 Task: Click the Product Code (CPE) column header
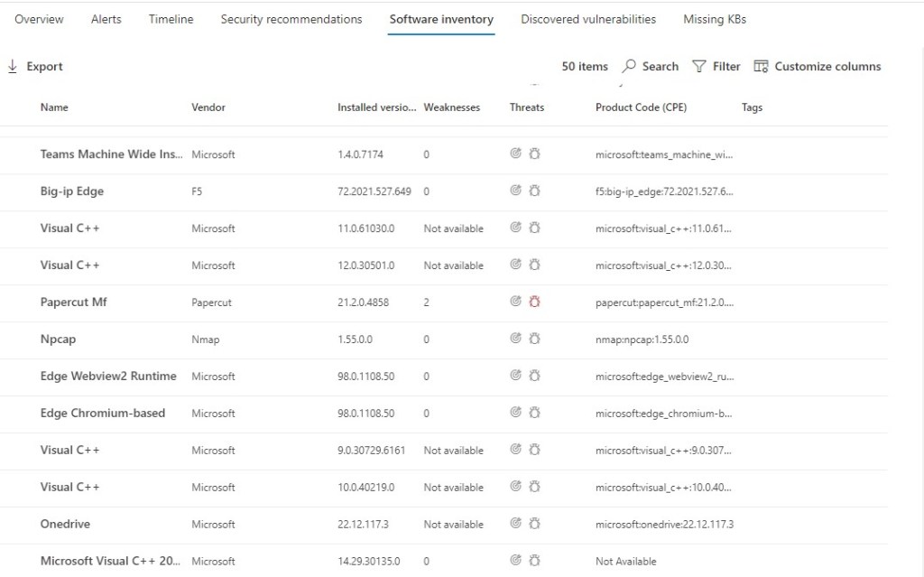tap(641, 107)
